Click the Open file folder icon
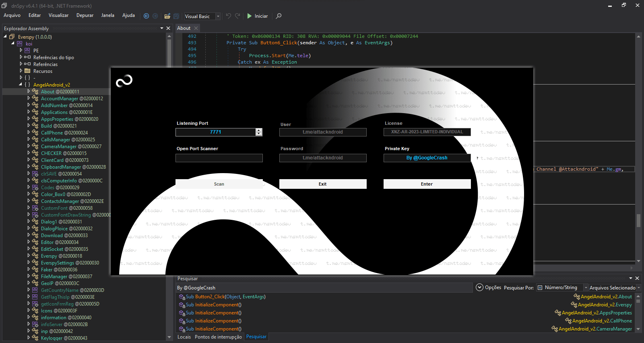Viewport: 644px width, 343px height. pyautogui.click(x=167, y=16)
